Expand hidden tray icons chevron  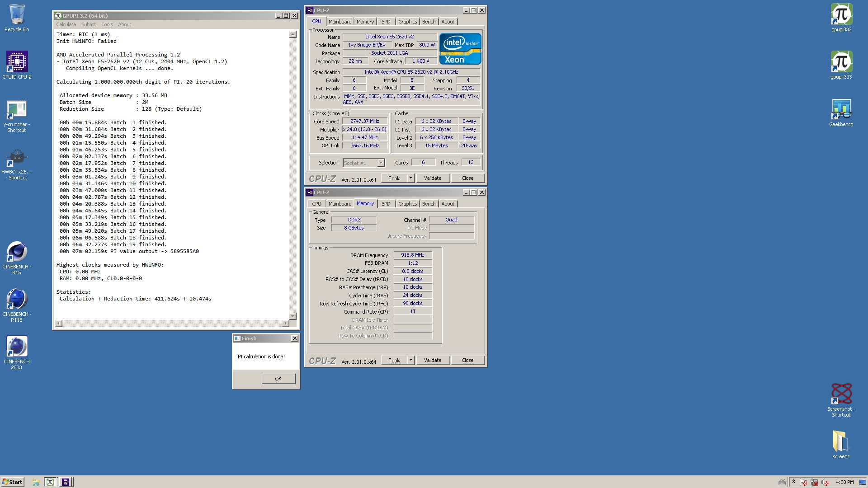(x=793, y=482)
